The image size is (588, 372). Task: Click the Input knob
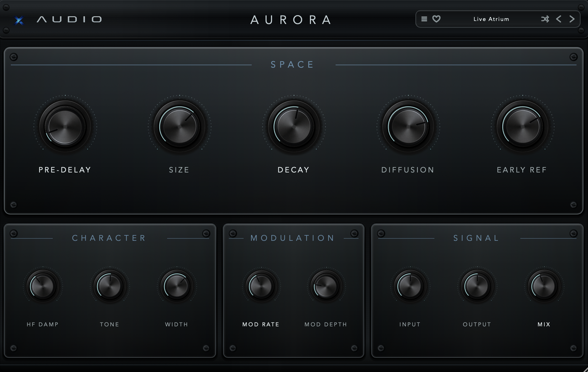[x=410, y=286]
